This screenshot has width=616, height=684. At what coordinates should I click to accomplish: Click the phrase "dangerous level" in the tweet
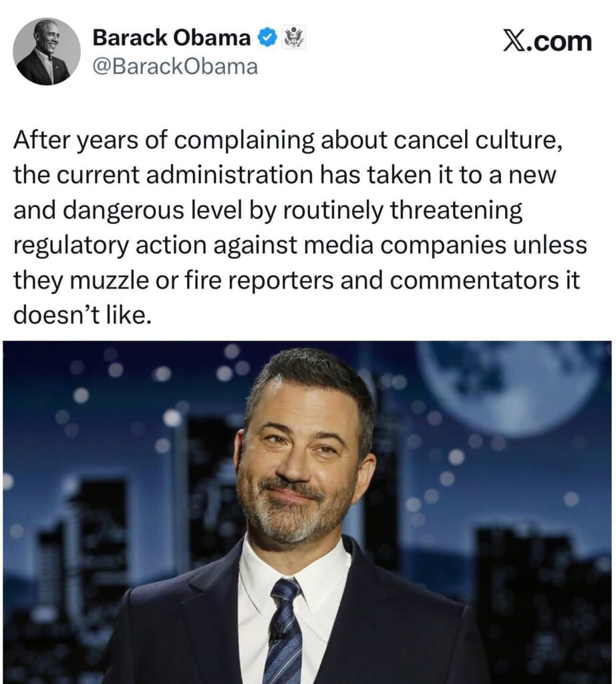tap(152, 210)
